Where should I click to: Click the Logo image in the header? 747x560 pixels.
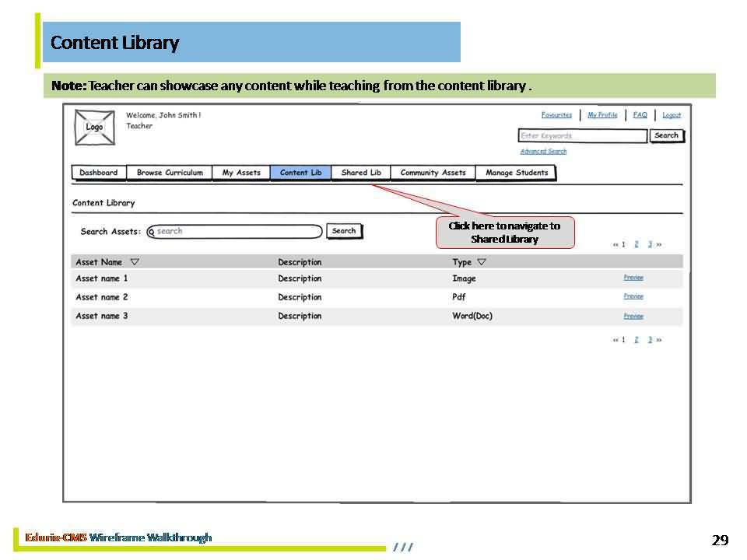pyautogui.click(x=94, y=128)
